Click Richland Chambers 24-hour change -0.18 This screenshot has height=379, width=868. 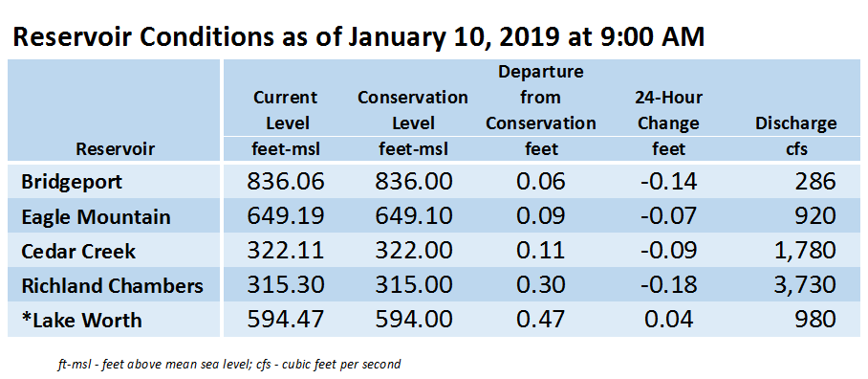(x=669, y=285)
